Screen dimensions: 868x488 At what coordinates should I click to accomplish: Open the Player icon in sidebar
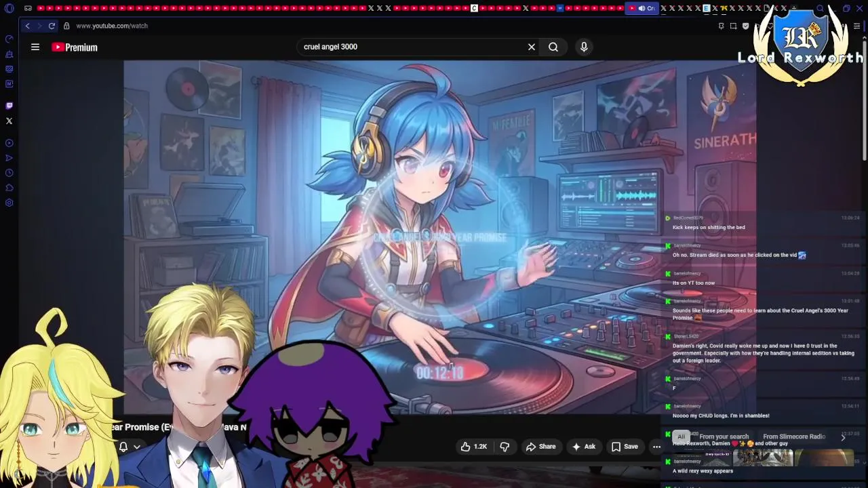[9, 143]
